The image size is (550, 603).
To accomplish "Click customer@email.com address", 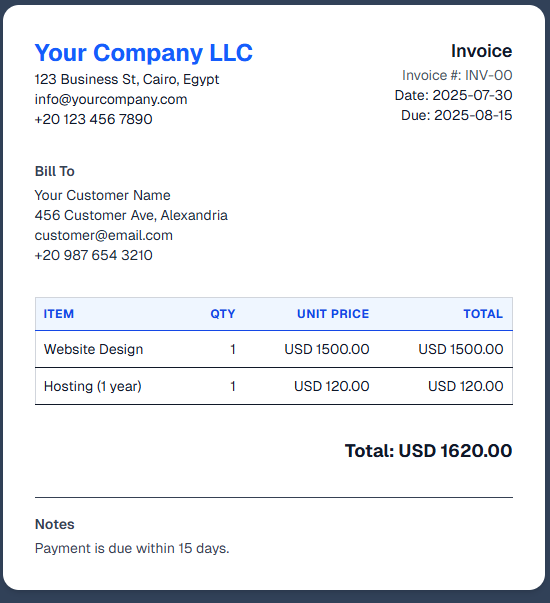I will [x=103, y=235].
